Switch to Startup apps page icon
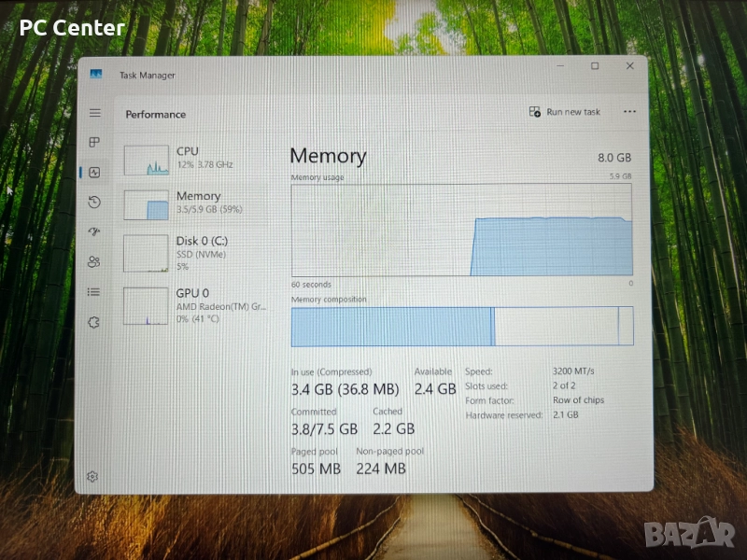Image resolution: width=747 pixels, height=560 pixels. click(94, 231)
